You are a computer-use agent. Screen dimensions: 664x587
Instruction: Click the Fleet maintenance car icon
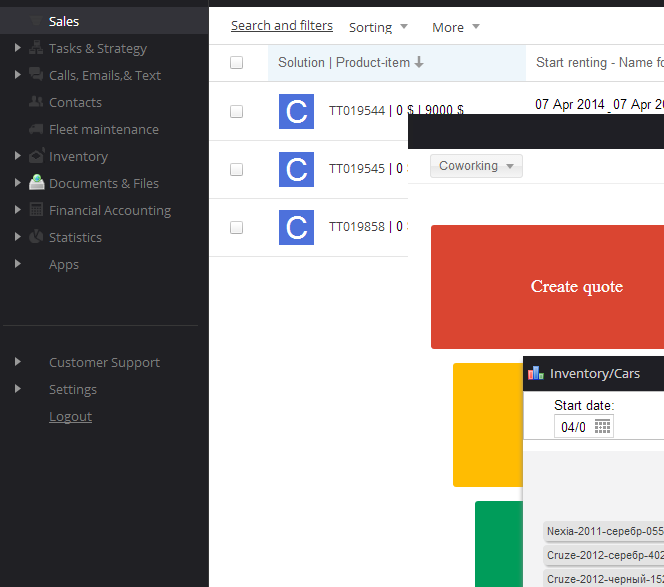tap(36, 129)
